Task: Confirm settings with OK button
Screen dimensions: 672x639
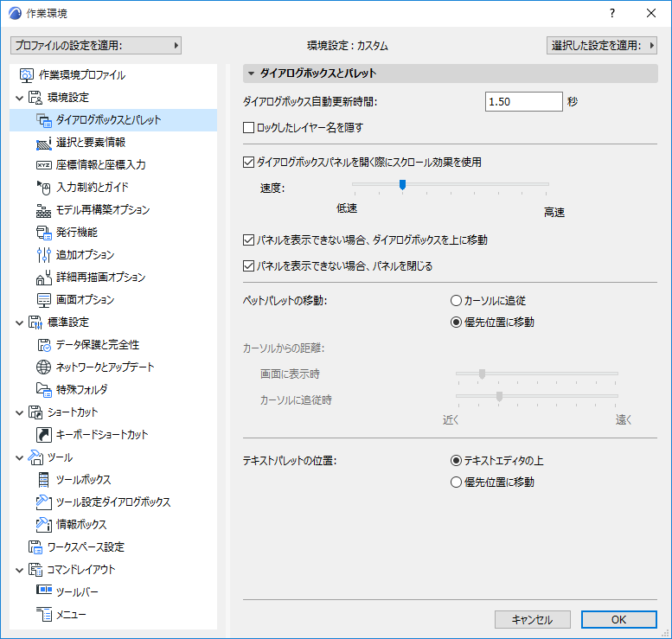Action: (x=619, y=620)
